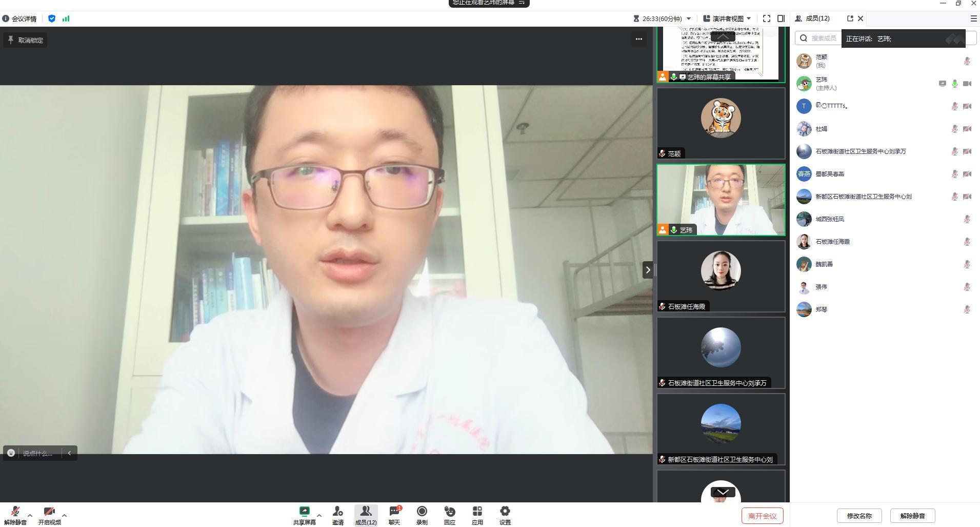Start sharing with 共享屏幕 icon
The width and height of the screenshot is (980, 527).
(305, 515)
